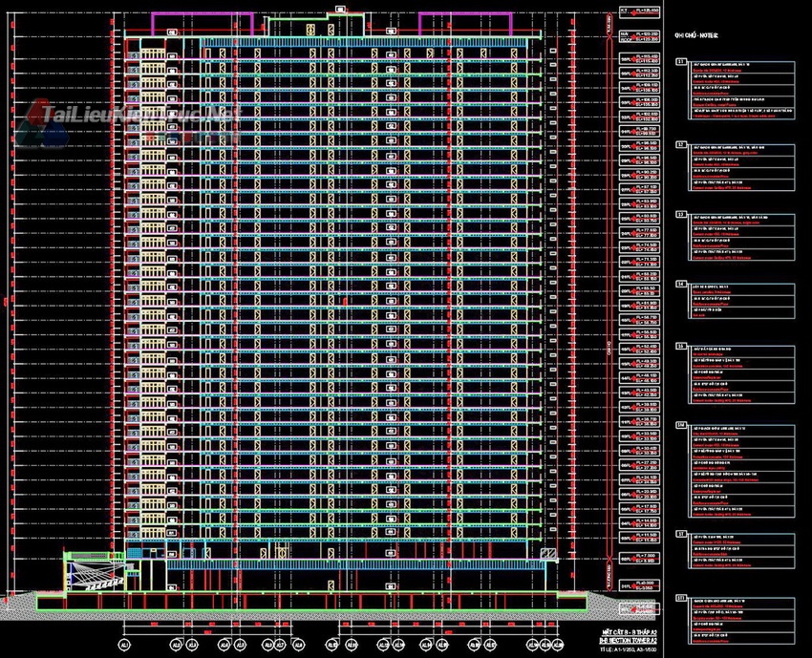Pick the left magenta rooftop frame
812x658 pixels.
pyautogui.click(x=201, y=23)
